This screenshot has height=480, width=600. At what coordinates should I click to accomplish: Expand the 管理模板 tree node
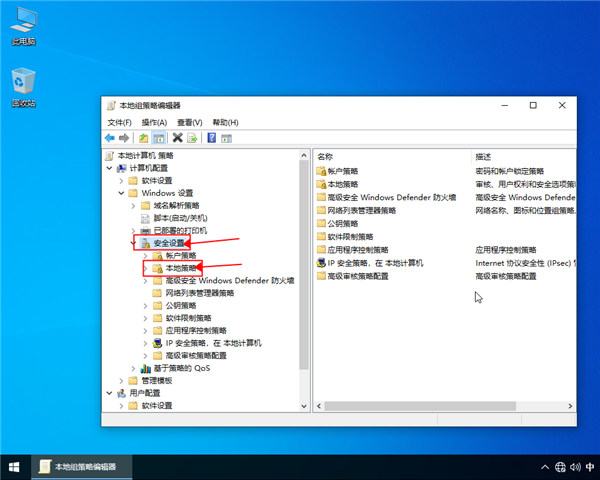tap(122, 380)
